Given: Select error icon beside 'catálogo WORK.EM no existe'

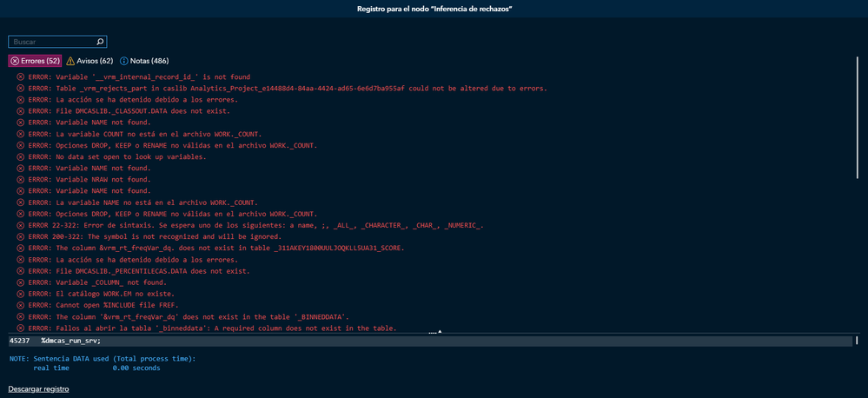Looking at the screenshot, I should (x=21, y=294).
